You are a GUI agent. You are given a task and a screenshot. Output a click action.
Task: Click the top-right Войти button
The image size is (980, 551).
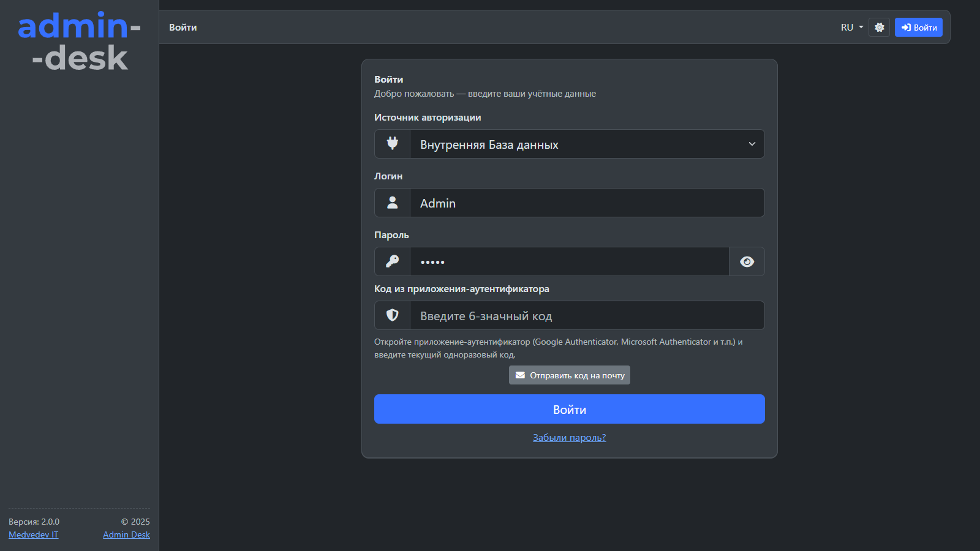tap(918, 28)
